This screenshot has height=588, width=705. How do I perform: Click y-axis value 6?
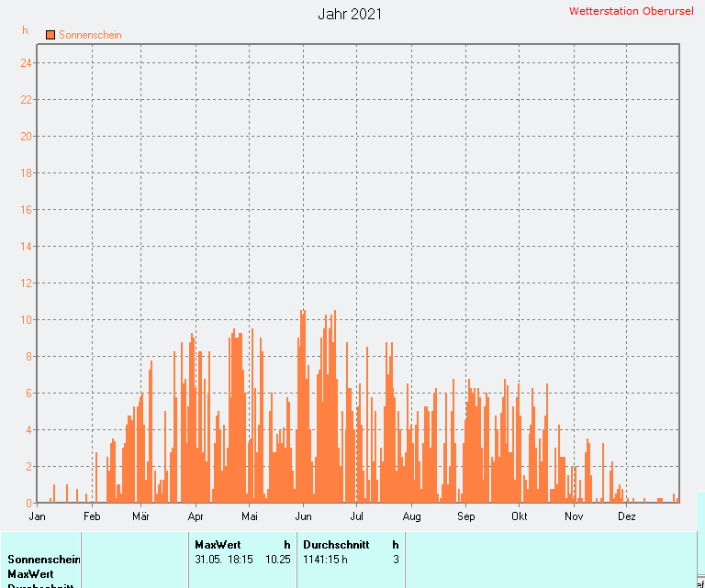pyautogui.click(x=28, y=393)
